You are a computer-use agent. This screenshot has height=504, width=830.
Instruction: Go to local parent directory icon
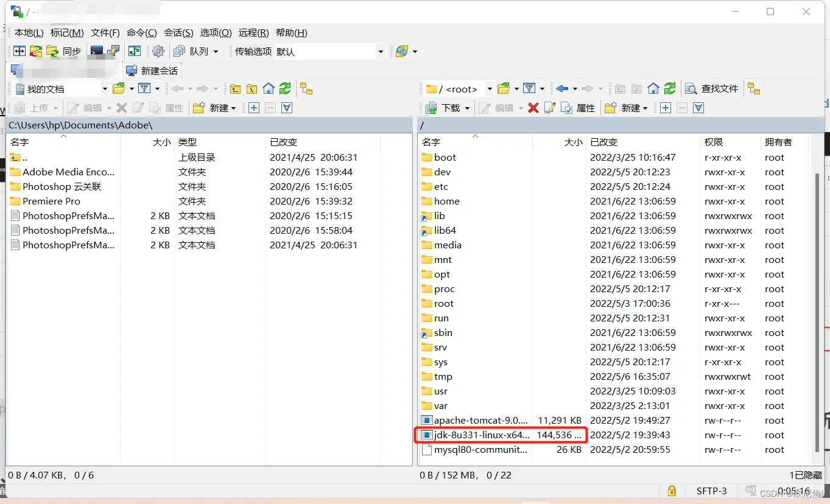pyautogui.click(x=235, y=89)
